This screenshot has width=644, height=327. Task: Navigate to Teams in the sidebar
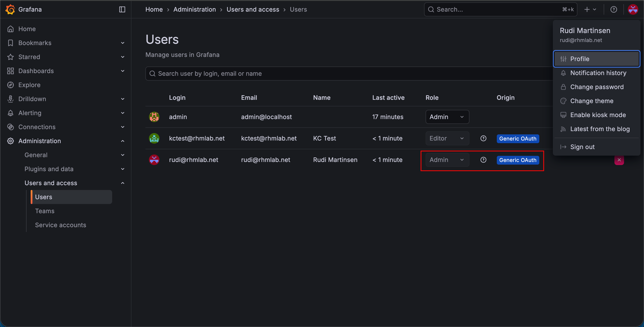pos(44,211)
